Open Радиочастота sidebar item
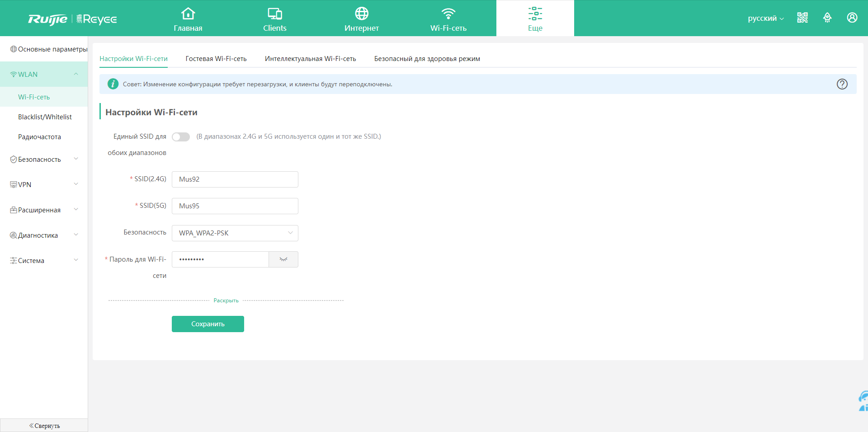868x432 pixels. click(x=44, y=136)
